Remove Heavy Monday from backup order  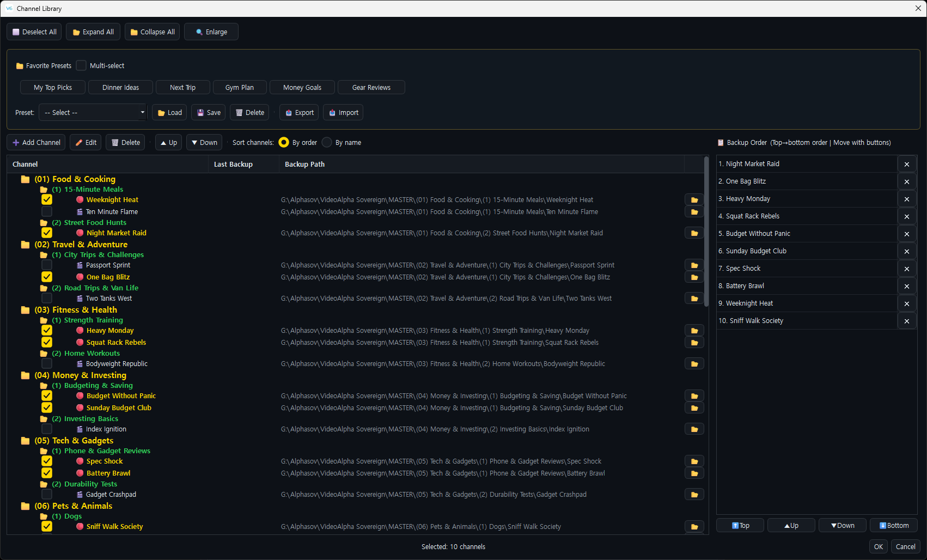point(906,199)
